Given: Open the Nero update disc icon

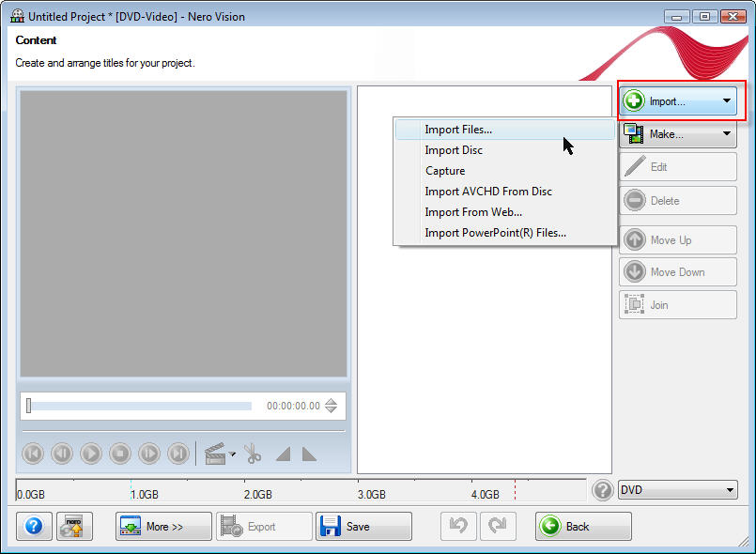Looking at the screenshot, I should click(74, 526).
